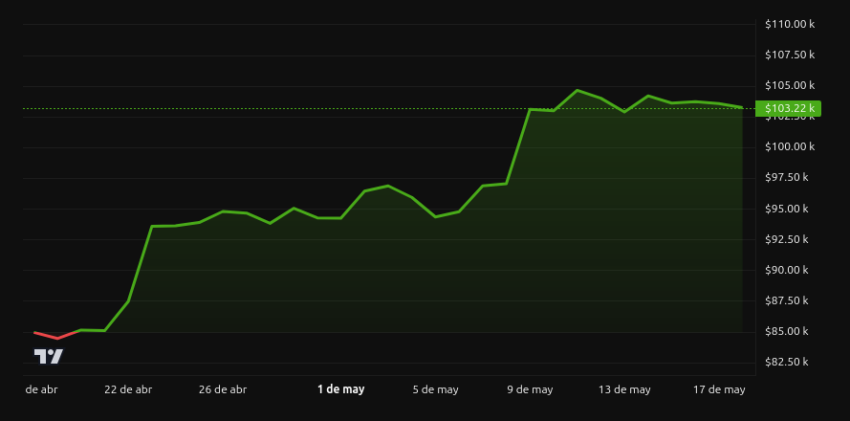Screen dimensions: 850x421
Task: Click the $100.00 k price axis label
Action: point(790,146)
